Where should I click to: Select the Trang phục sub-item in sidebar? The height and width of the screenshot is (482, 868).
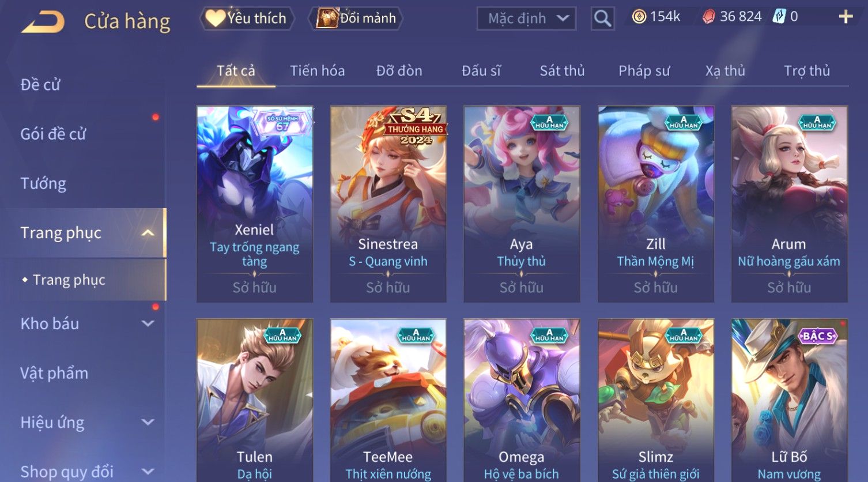coord(69,280)
